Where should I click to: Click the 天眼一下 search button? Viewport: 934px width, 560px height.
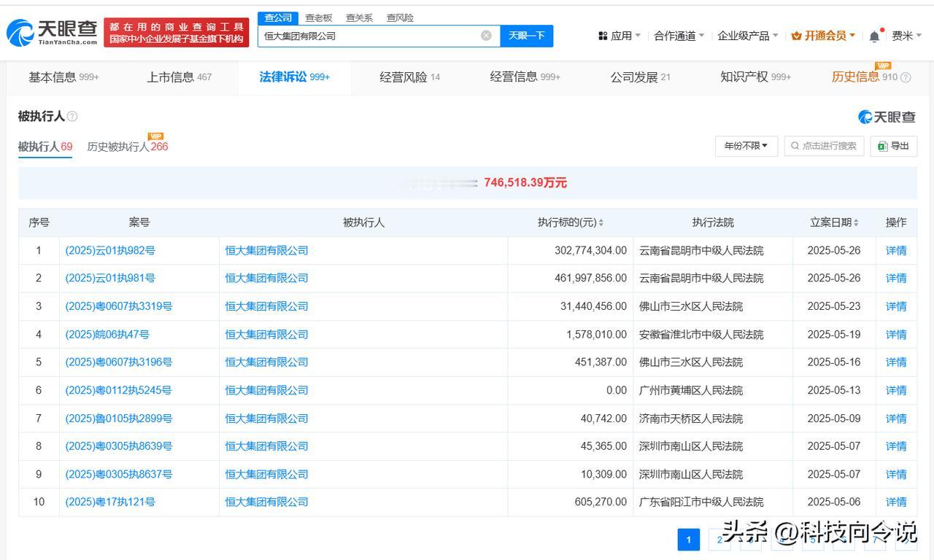(526, 36)
